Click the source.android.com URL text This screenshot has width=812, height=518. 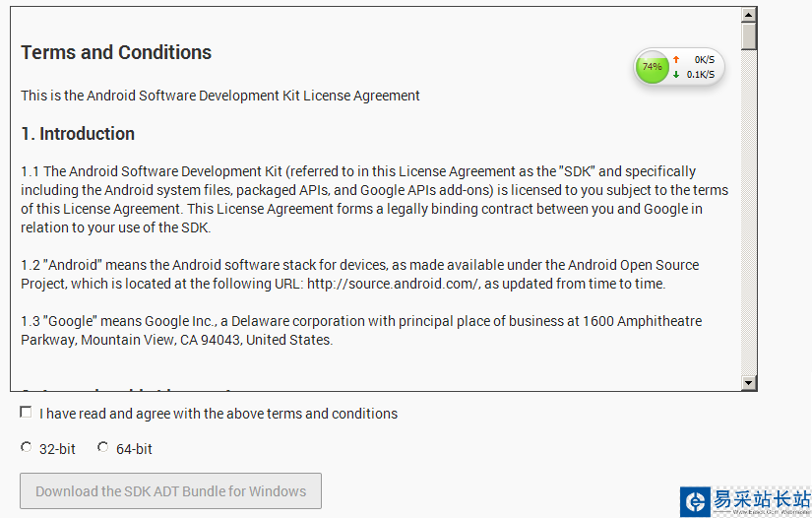[392, 284]
